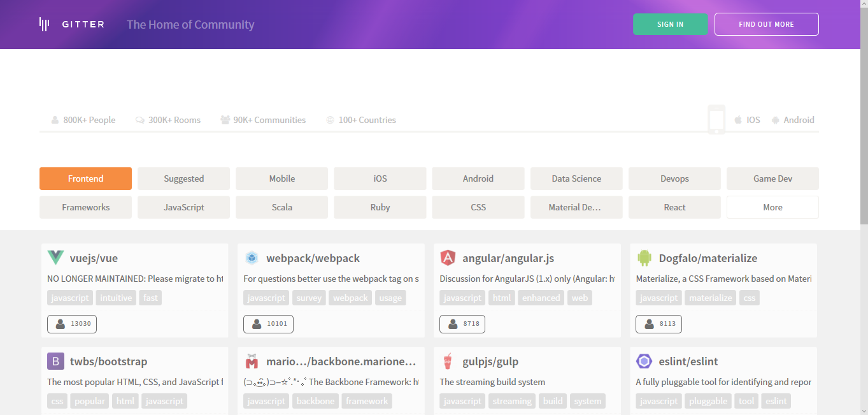Switch to the iOS category tab
The image size is (868, 415).
[380, 178]
